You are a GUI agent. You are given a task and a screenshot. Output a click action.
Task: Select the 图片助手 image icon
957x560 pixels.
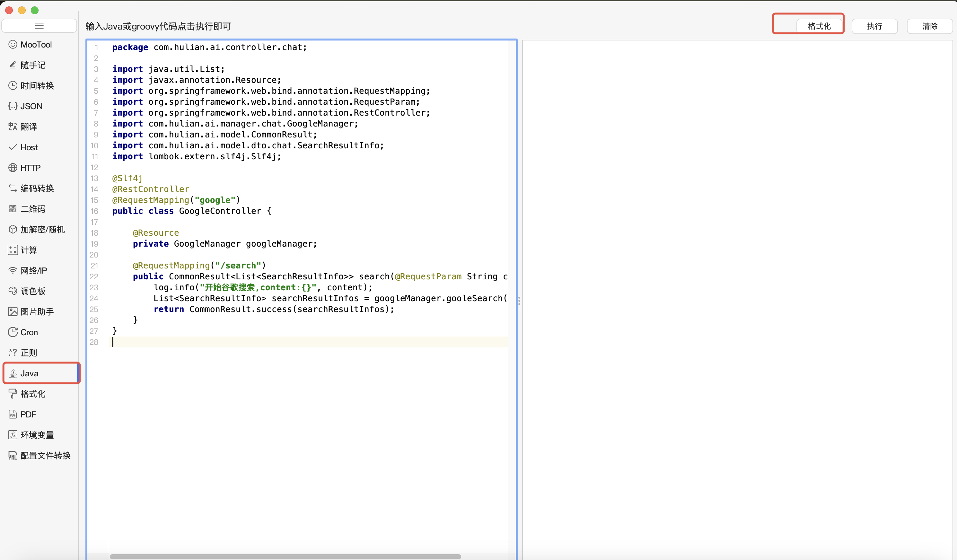tap(13, 311)
